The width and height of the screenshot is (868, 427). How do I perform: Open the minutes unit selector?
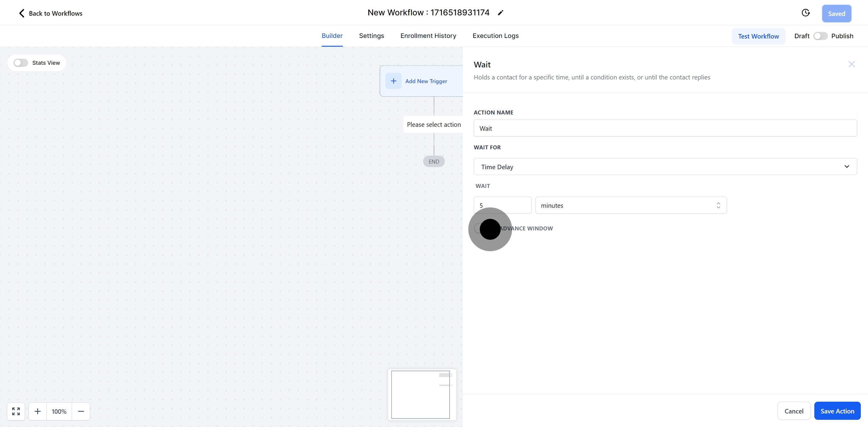point(631,205)
